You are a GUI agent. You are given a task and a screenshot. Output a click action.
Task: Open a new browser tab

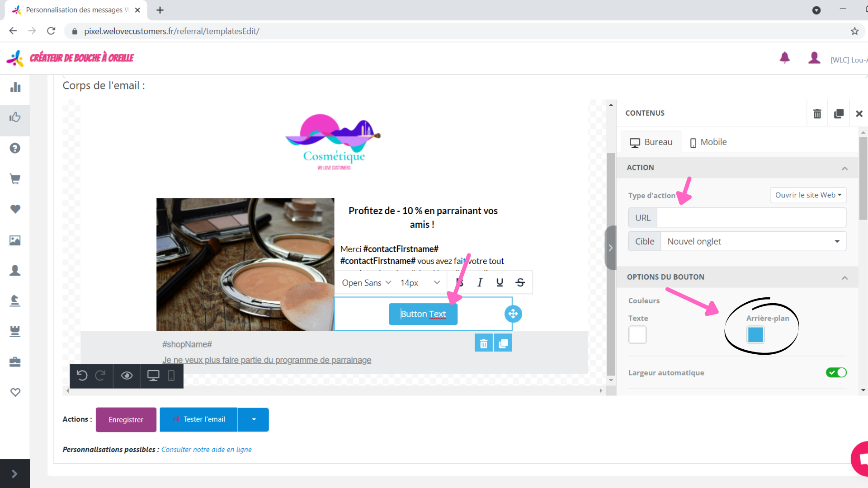pos(160,10)
